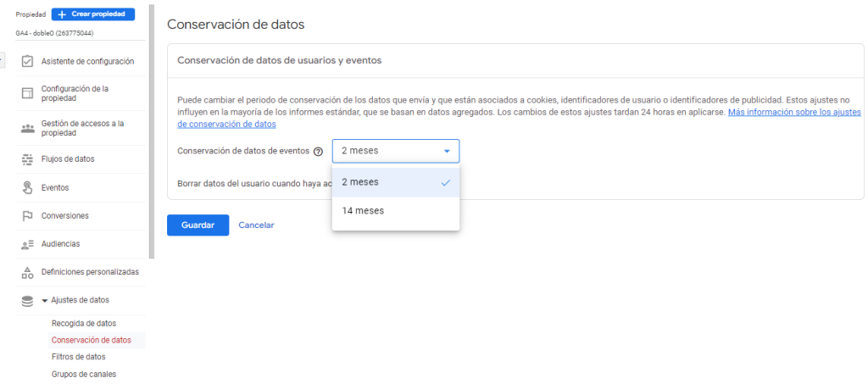Open Recogida de datos submenu item
Screen dimensions: 868x389
(x=83, y=323)
